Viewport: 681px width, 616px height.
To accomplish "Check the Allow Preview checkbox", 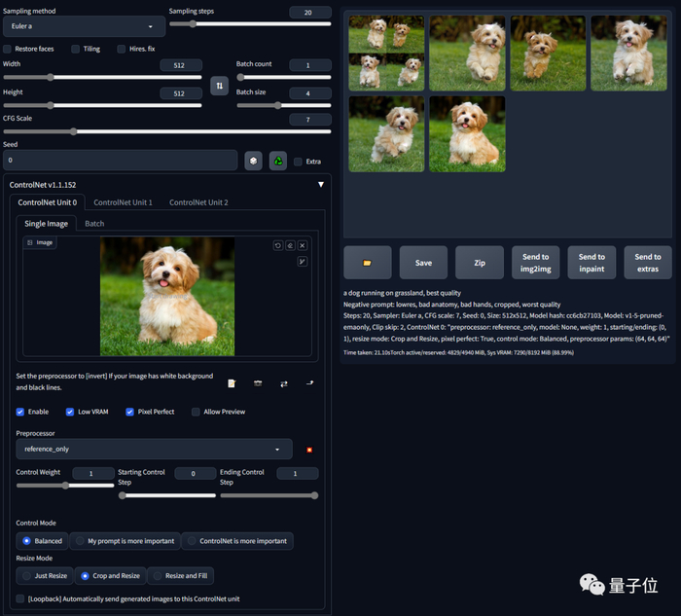I will (196, 412).
